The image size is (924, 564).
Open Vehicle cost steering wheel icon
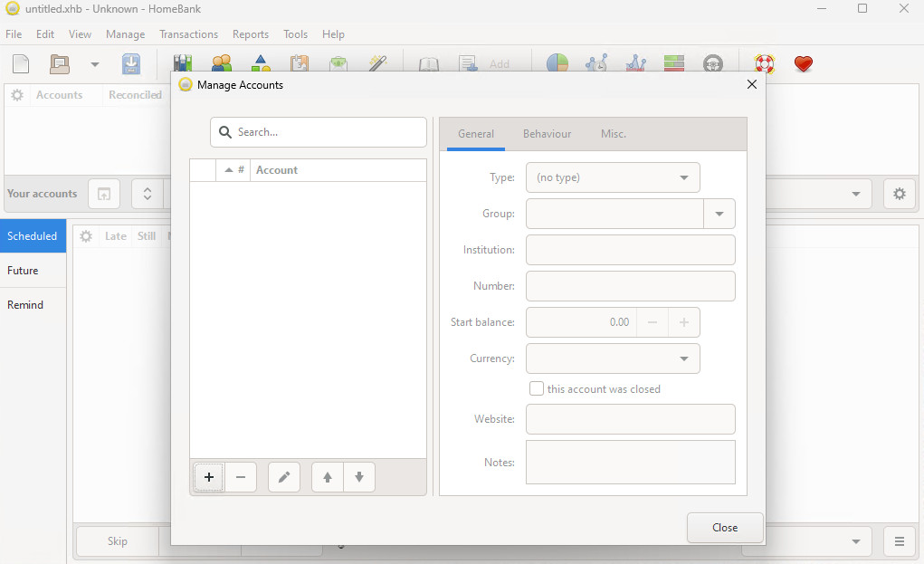[712, 63]
